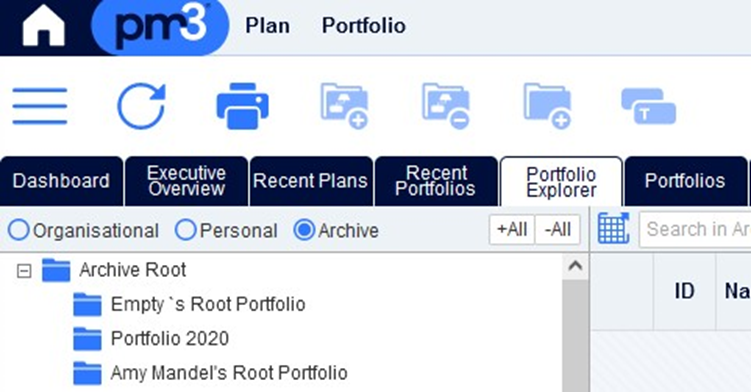This screenshot has height=392, width=751.
Task: Open the grid export icon
Action: tap(614, 229)
